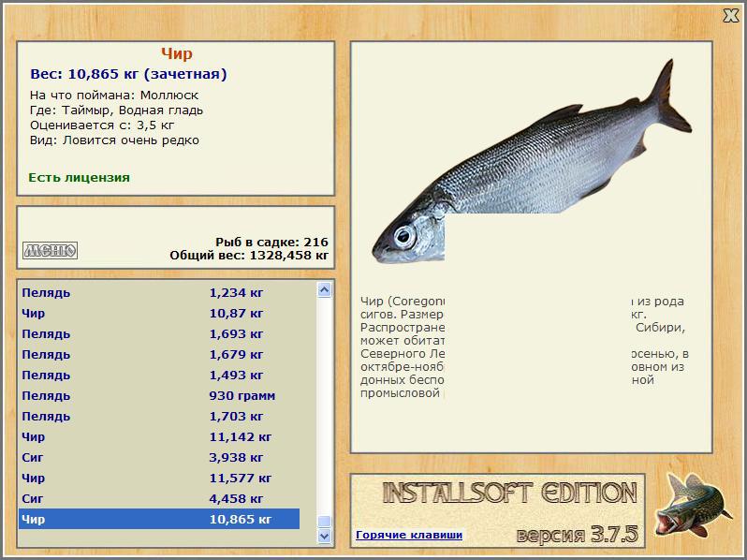Click Оценивается с: 3,5 кг line
This screenshot has height=560, width=747.
click(102, 125)
